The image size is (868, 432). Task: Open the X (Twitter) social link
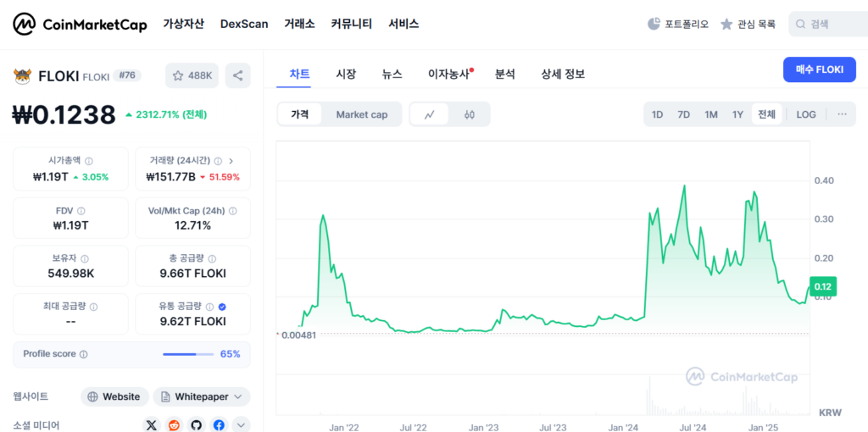152,425
